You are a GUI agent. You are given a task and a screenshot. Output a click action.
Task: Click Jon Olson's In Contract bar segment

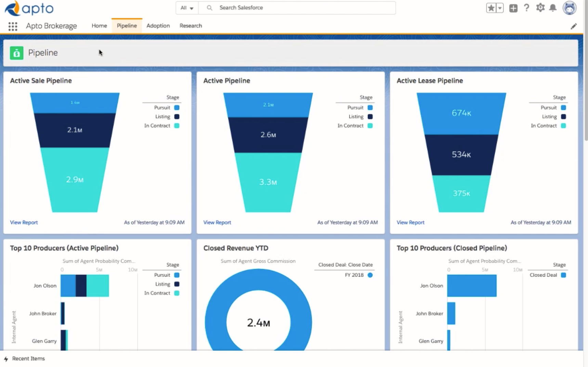98,286
